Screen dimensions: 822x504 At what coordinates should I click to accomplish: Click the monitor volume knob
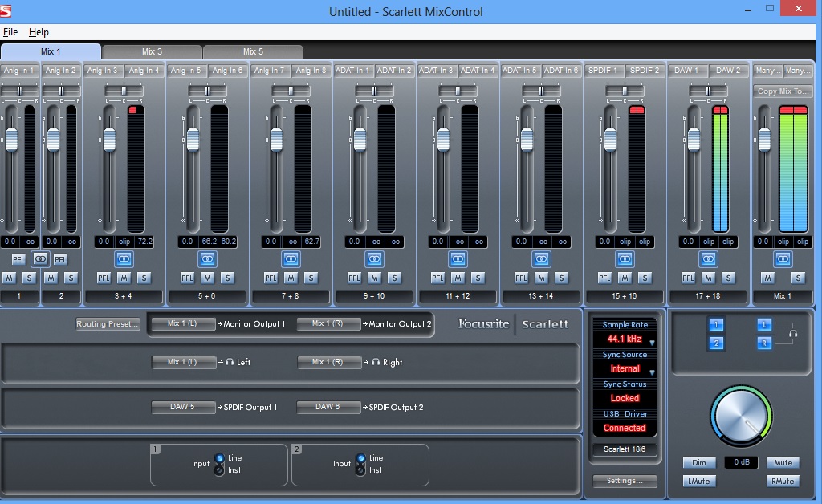click(741, 417)
